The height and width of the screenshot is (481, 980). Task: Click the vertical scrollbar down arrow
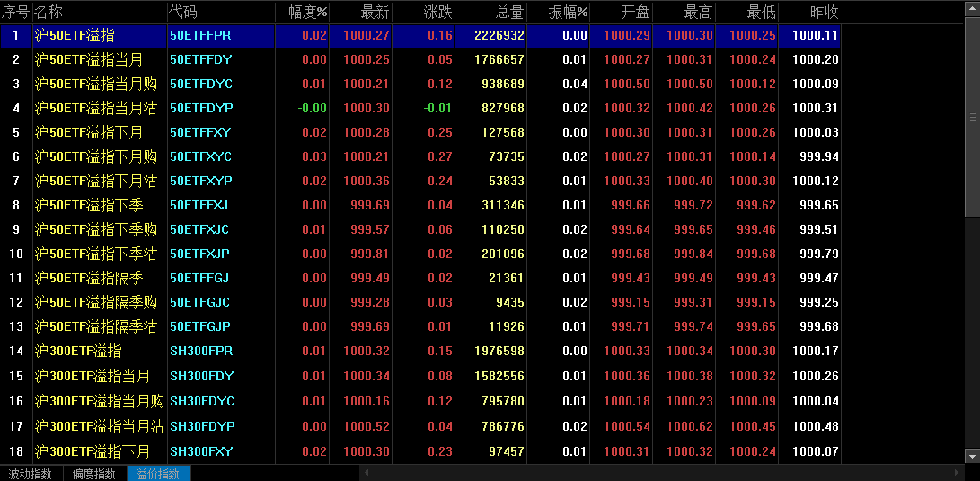(972, 457)
